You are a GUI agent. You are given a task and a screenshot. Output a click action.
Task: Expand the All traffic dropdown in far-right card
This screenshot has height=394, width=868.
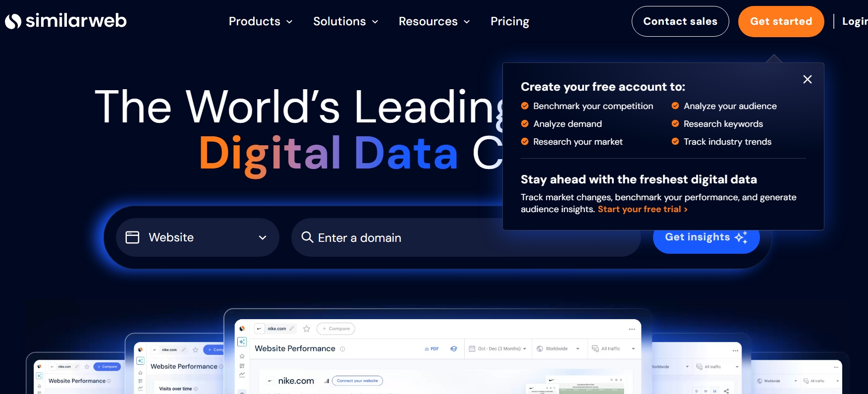pyautogui.click(x=821, y=381)
